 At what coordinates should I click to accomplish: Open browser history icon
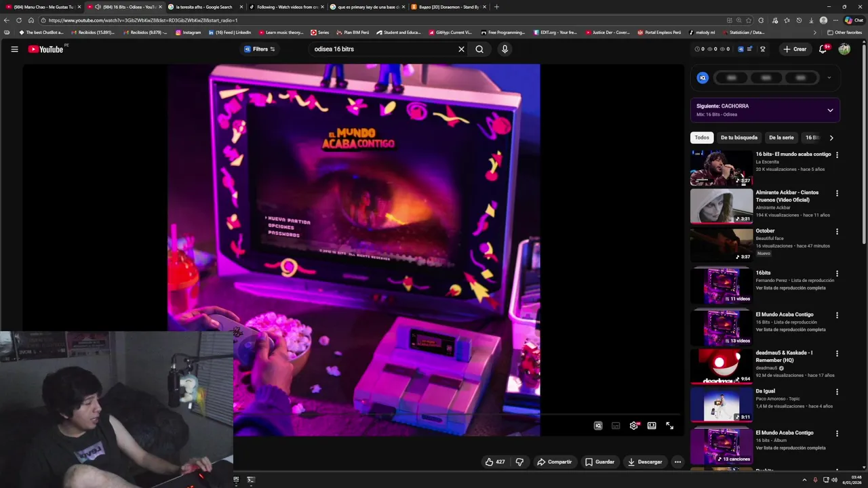[799, 20]
